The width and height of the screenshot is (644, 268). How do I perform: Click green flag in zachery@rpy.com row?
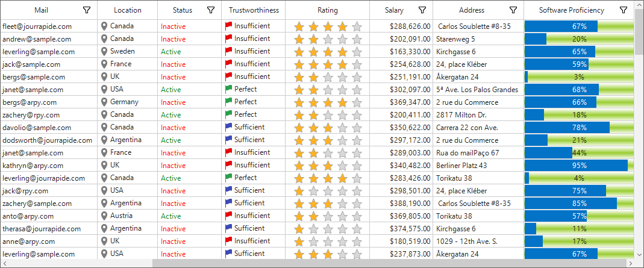(x=229, y=115)
